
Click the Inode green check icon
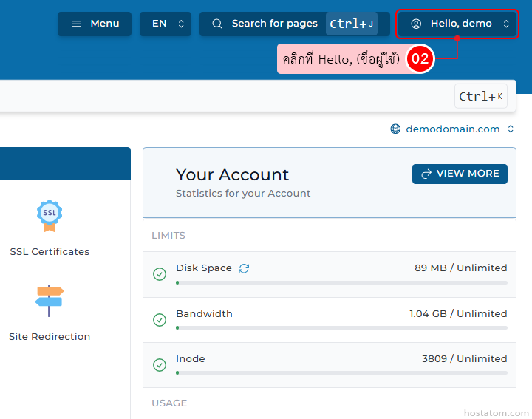[x=160, y=365]
